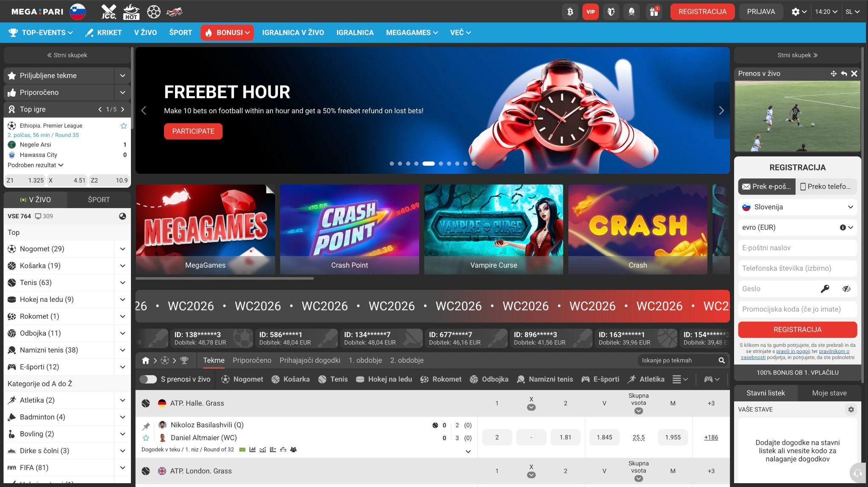The height and width of the screenshot is (487, 868).
Task: Open the BONUSI dropdown menu
Action: click(x=227, y=33)
